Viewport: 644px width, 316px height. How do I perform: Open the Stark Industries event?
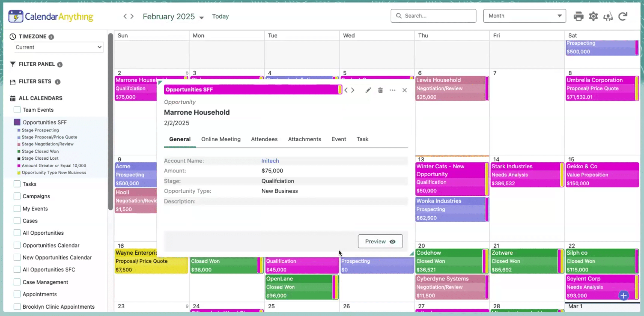pyautogui.click(x=527, y=175)
